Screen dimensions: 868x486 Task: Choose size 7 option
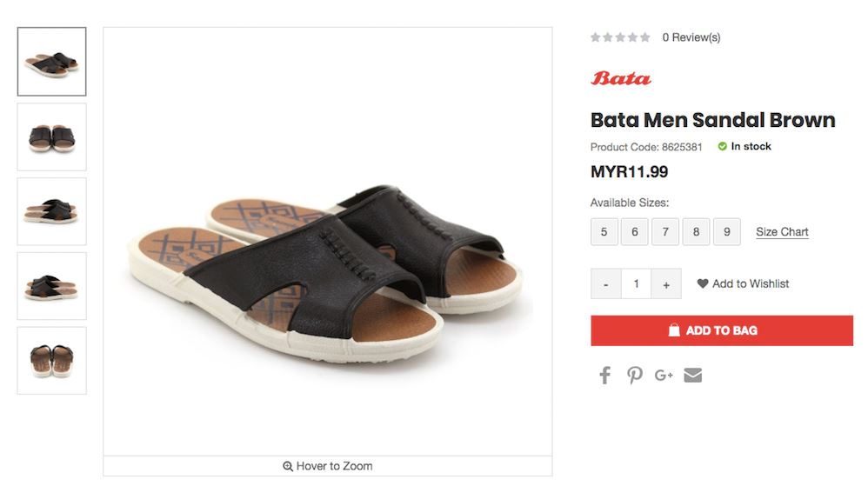click(x=665, y=232)
